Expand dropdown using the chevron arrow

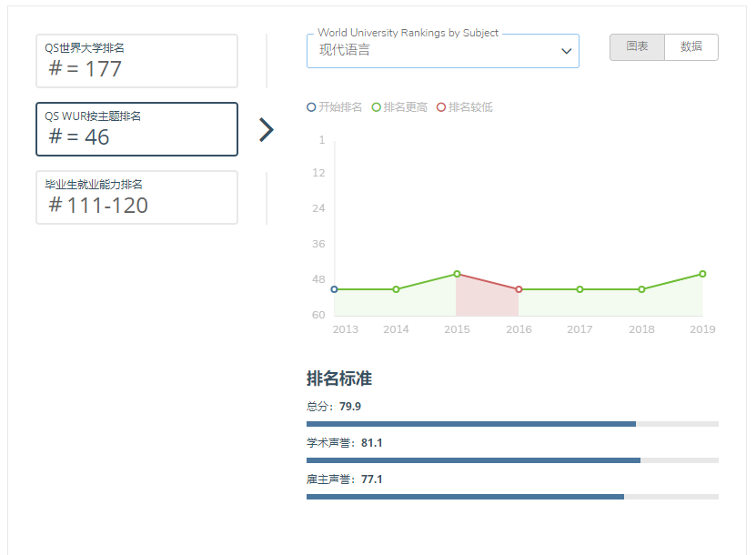(566, 52)
